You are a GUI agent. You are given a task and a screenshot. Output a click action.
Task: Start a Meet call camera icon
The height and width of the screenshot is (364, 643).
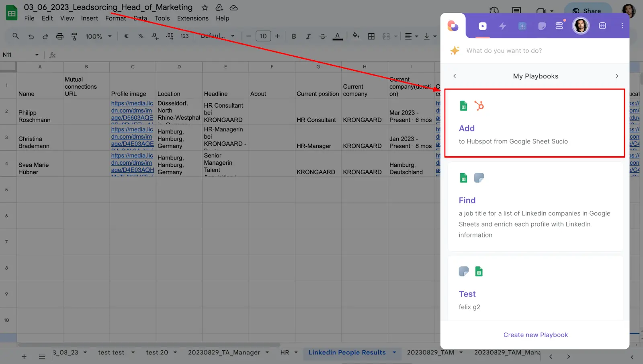click(x=541, y=11)
